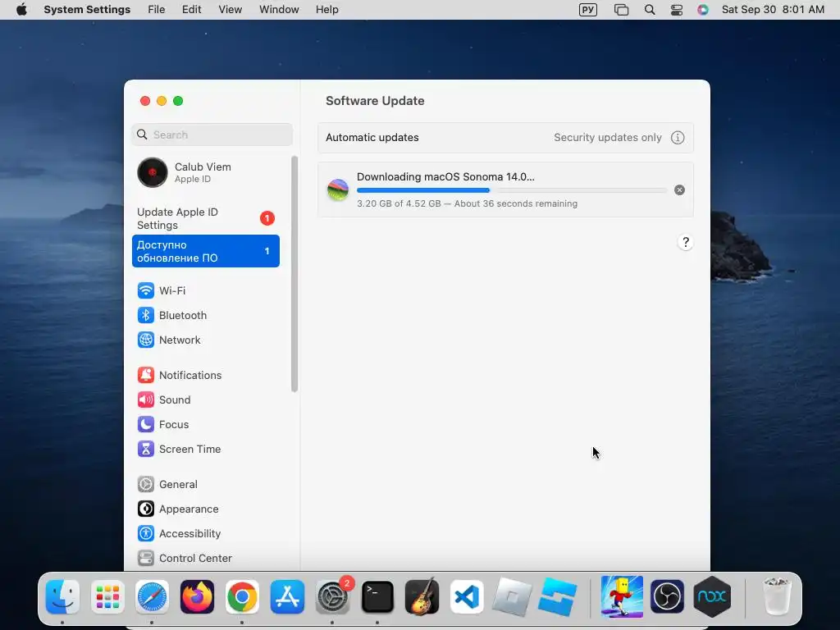
Task: Select Доступно обновление ПО item
Action: tap(206, 251)
